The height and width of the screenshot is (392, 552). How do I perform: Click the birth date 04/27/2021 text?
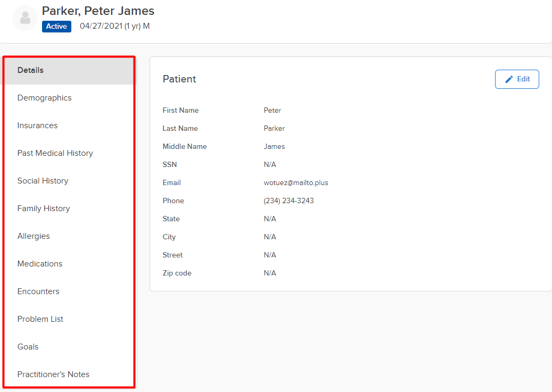click(x=101, y=26)
